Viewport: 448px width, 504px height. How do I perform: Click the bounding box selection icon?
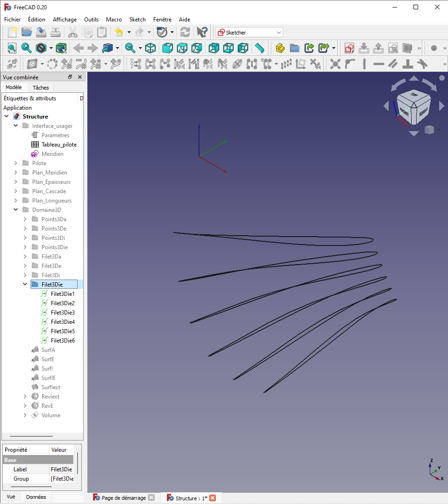point(61,48)
